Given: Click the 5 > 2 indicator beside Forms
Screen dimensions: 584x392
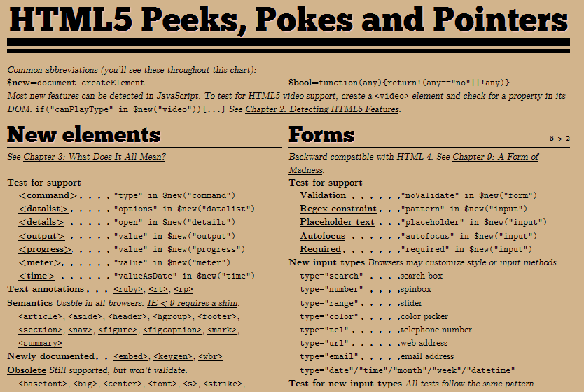Looking at the screenshot, I should click(x=559, y=139).
